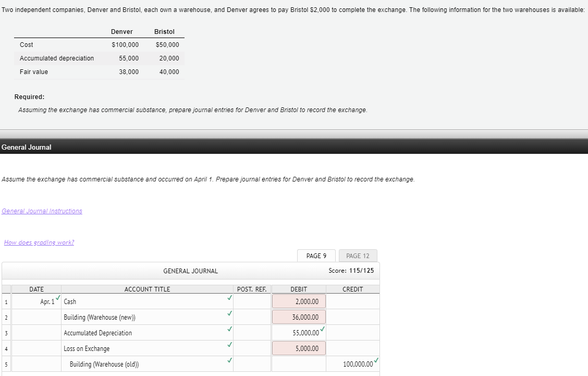Open How does grading work link
Viewport: 588px width, 376px height.
pos(39,242)
